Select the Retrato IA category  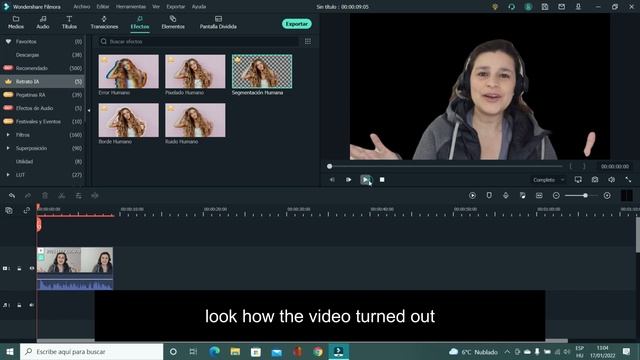pyautogui.click(x=42, y=82)
